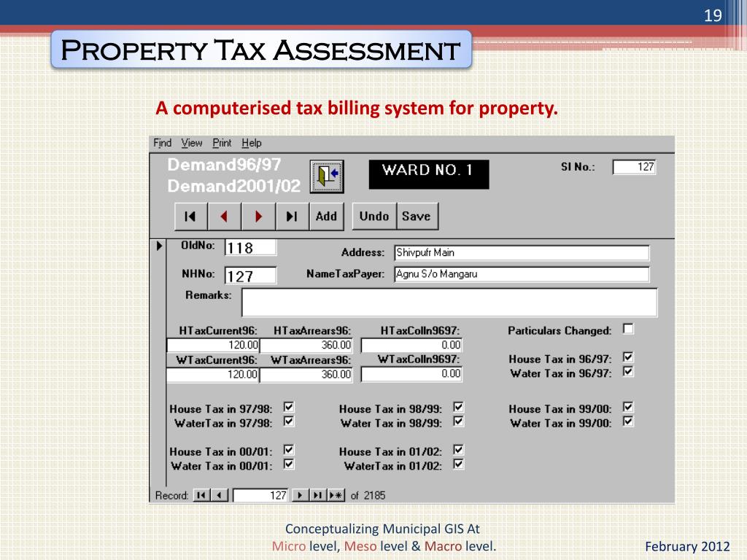
Task: Click the exit door icon button
Action: point(327,176)
